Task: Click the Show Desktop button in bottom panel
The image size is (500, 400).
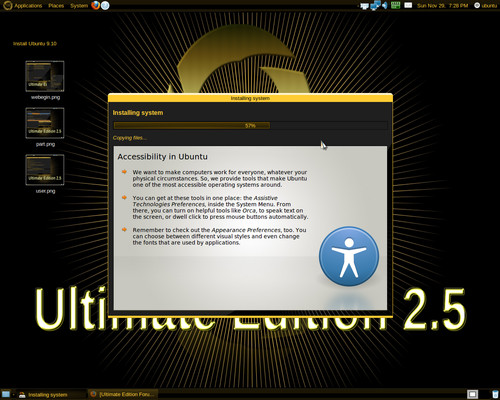Action: tap(6, 394)
